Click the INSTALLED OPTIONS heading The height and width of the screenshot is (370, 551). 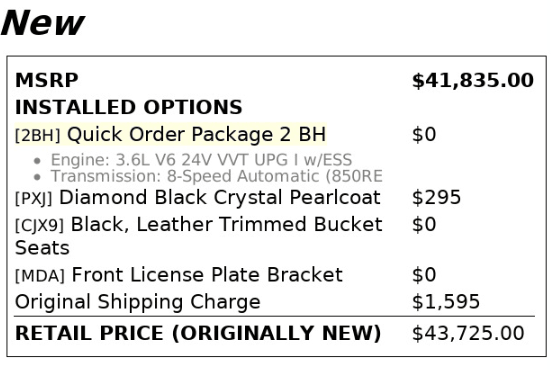pyautogui.click(x=129, y=107)
